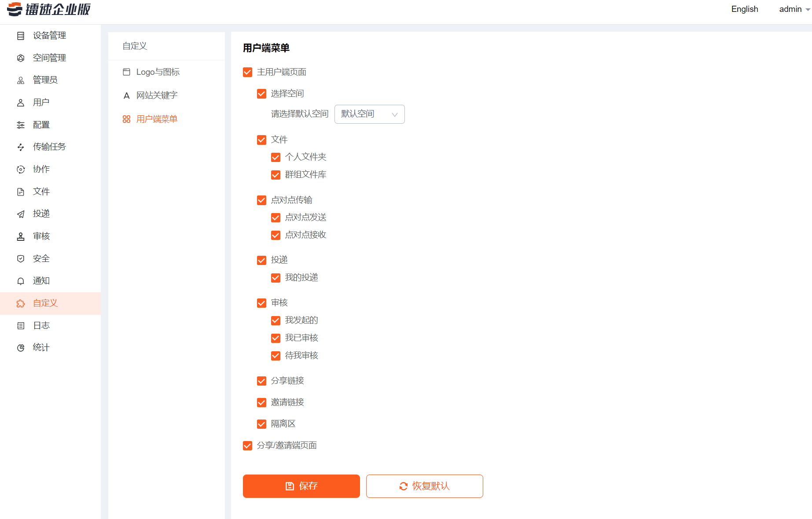Switch to Logo与图标 settings
This screenshot has width=812, height=519.
click(x=166, y=72)
